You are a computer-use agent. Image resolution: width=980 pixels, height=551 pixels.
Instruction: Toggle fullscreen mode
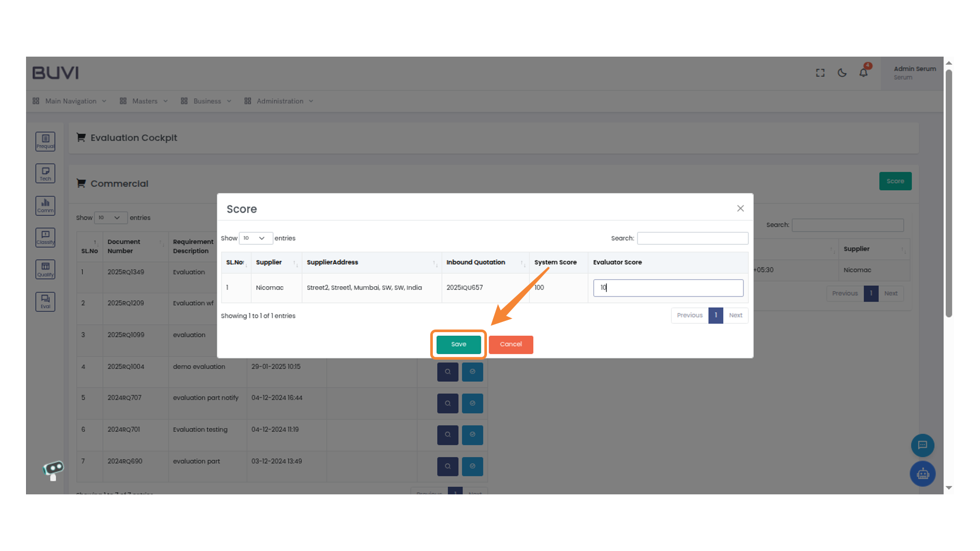(820, 72)
